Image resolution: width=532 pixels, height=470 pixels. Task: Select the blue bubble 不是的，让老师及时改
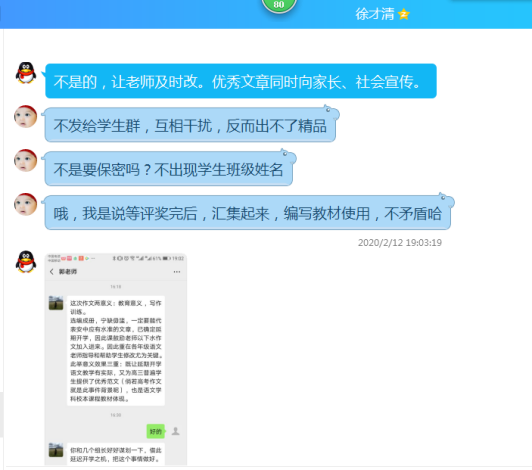click(x=241, y=81)
